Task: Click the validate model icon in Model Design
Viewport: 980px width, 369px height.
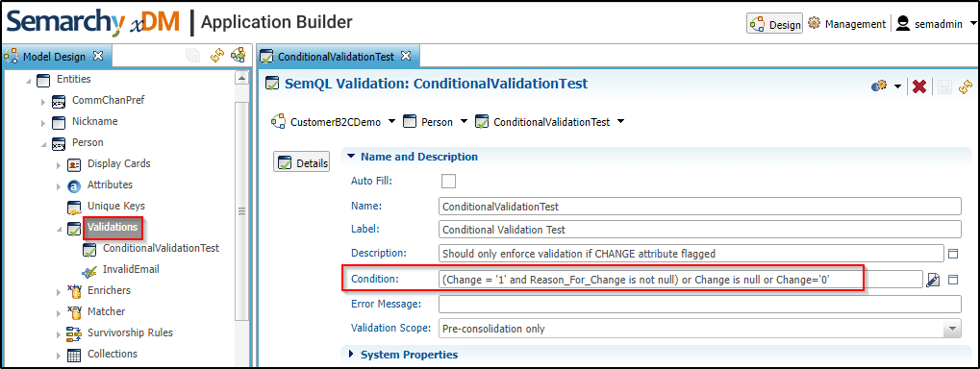Action: pyautogui.click(x=238, y=56)
